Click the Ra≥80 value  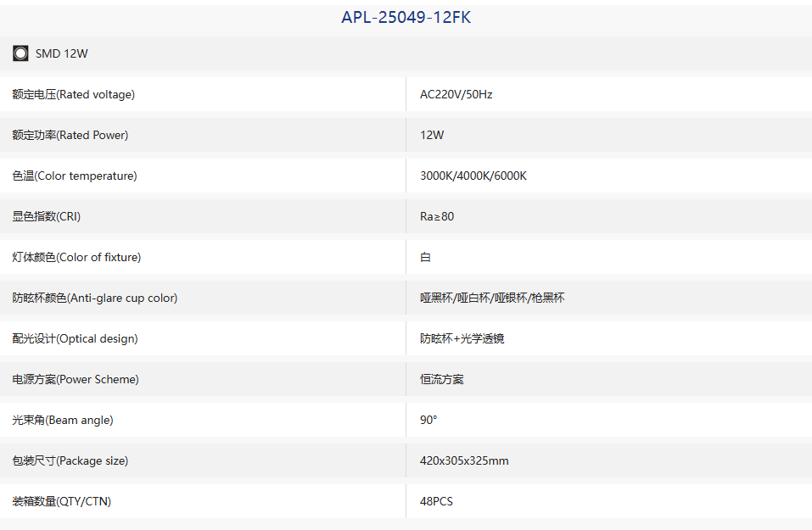(x=437, y=216)
